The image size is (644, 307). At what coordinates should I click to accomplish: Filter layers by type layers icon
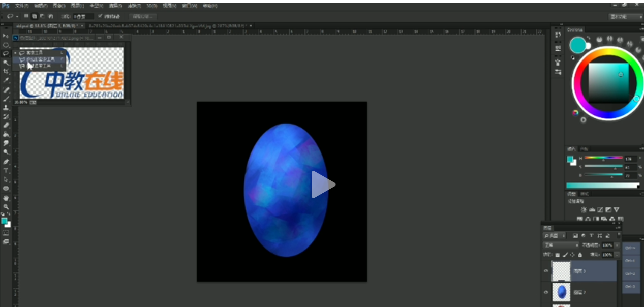592,236
